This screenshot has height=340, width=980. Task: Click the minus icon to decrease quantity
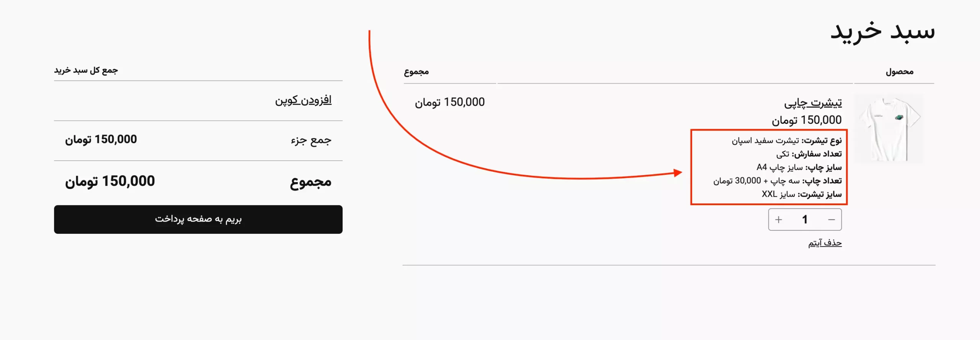pyautogui.click(x=831, y=220)
